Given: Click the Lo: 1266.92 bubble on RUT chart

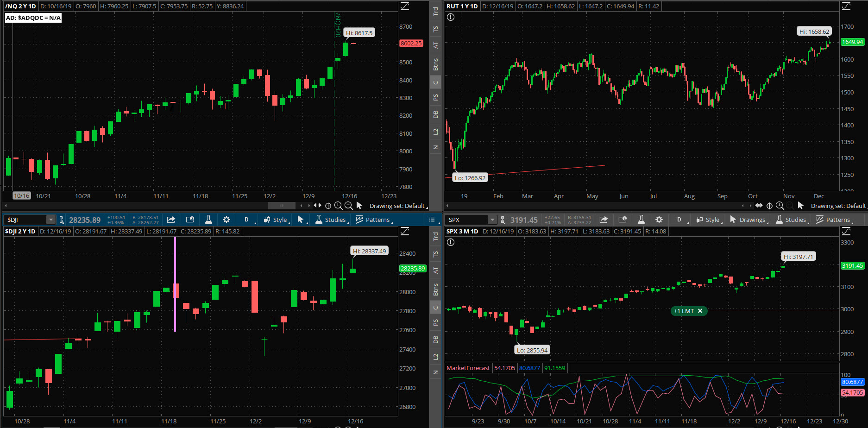Looking at the screenshot, I should (x=470, y=178).
